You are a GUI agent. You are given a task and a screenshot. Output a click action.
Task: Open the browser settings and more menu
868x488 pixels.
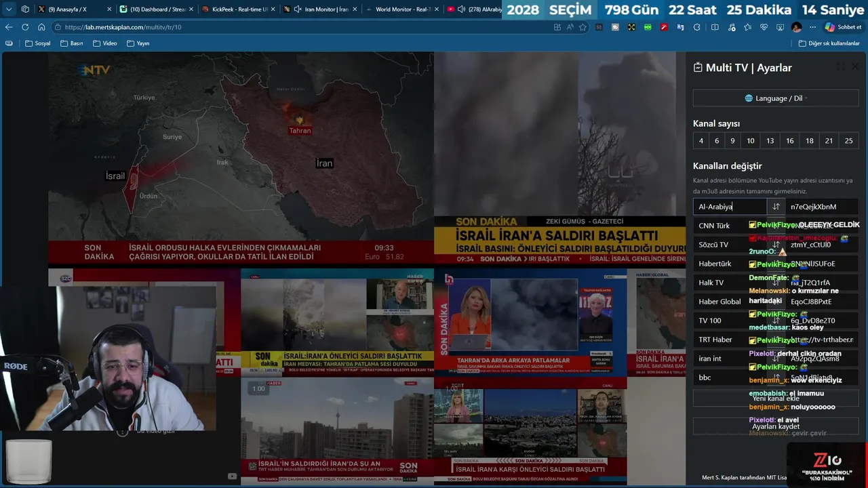(812, 27)
